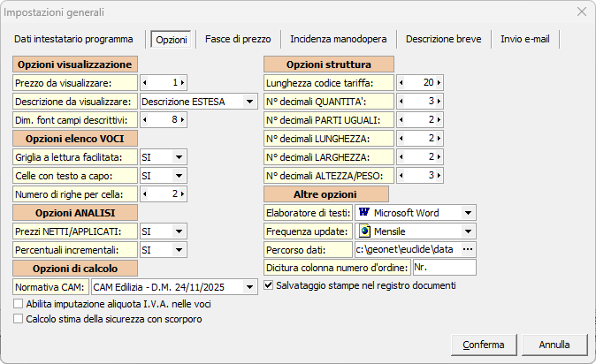Click the Dicitura colonna numero d'ordine field
Viewport: 596px width, 364px height.
pyautogui.click(x=444, y=268)
